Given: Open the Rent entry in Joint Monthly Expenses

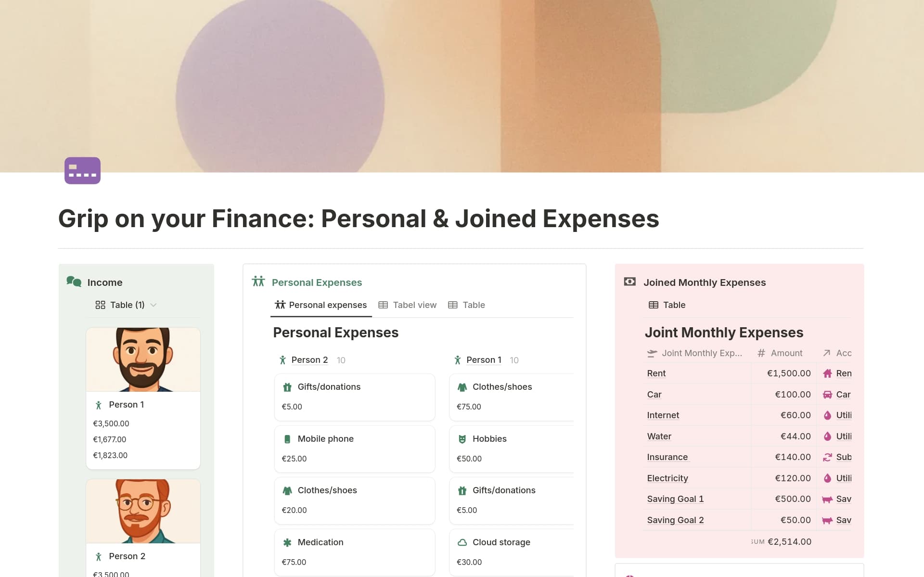Looking at the screenshot, I should coord(656,373).
